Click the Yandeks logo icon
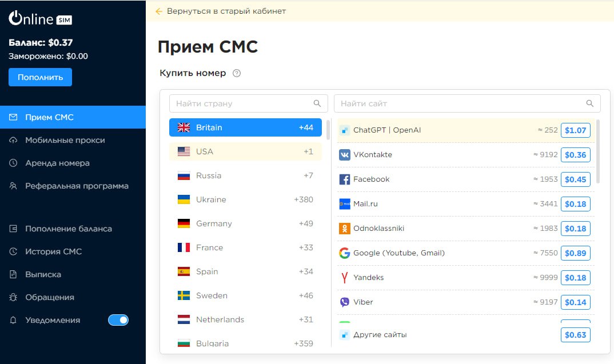Viewport: 614px width, 364px height. click(345, 278)
